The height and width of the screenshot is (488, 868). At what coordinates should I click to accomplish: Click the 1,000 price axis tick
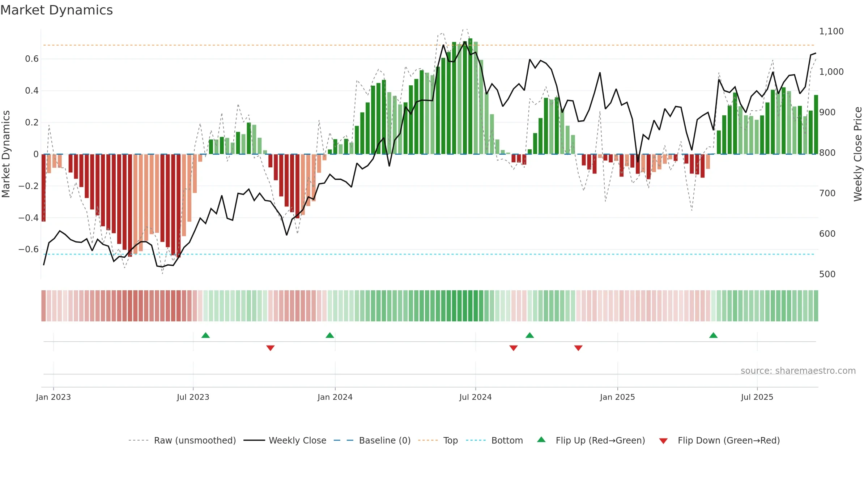tap(831, 72)
